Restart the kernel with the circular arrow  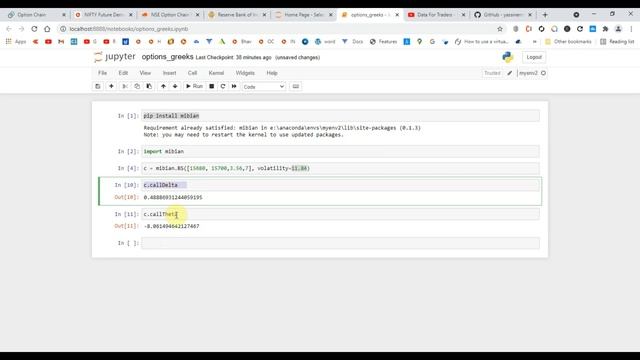(223, 87)
